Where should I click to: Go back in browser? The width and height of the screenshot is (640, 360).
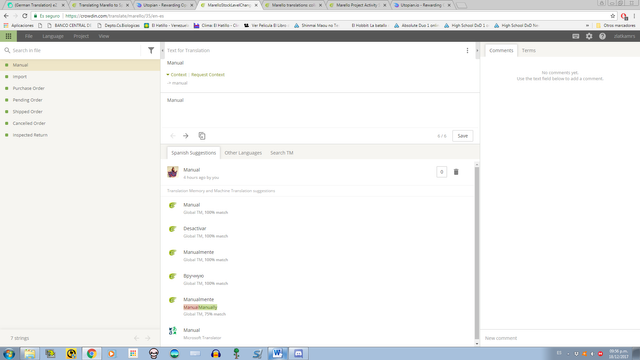pyautogui.click(x=6, y=16)
